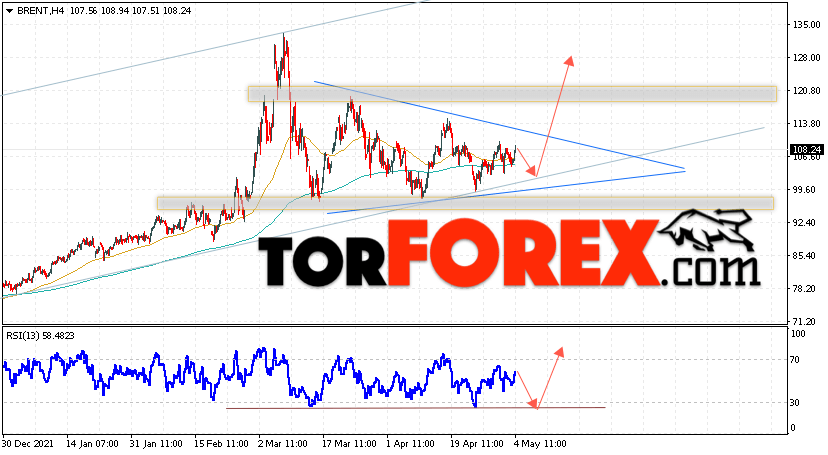Click the RSI scale value 100
The image size is (828, 455).
point(798,334)
